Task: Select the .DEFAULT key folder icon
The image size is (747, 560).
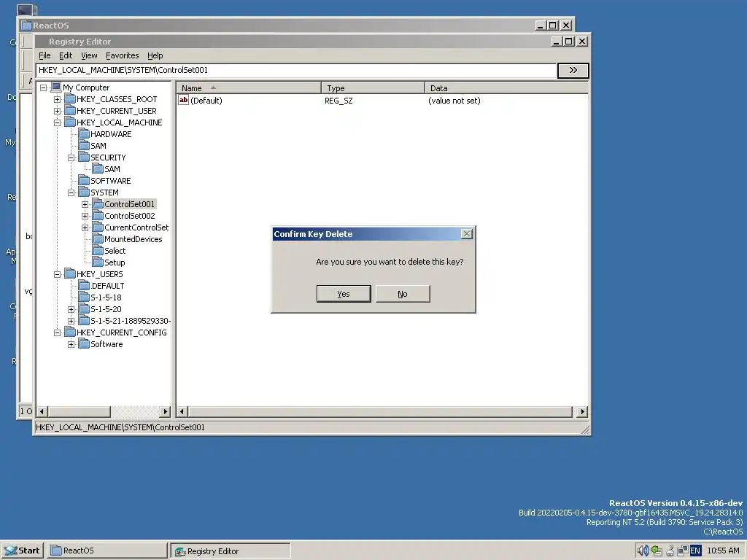Action: (x=84, y=286)
